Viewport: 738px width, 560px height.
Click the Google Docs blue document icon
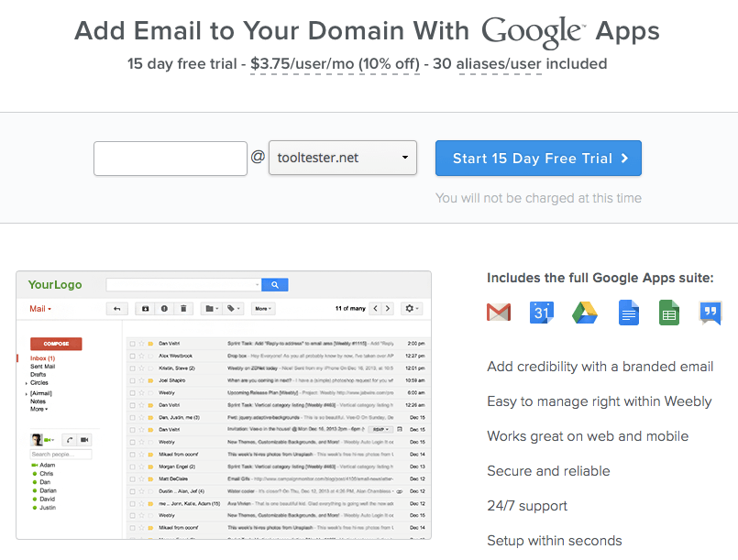click(x=628, y=313)
